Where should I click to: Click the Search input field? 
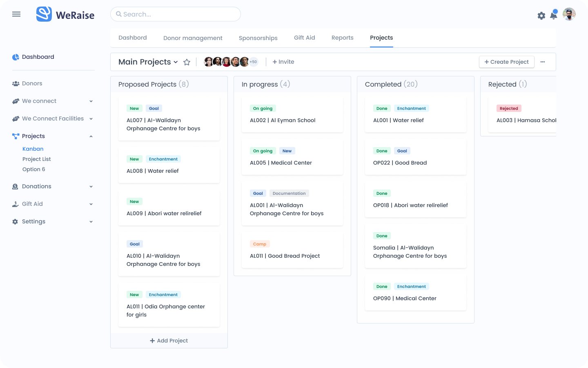pyautogui.click(x=176, y=14)
